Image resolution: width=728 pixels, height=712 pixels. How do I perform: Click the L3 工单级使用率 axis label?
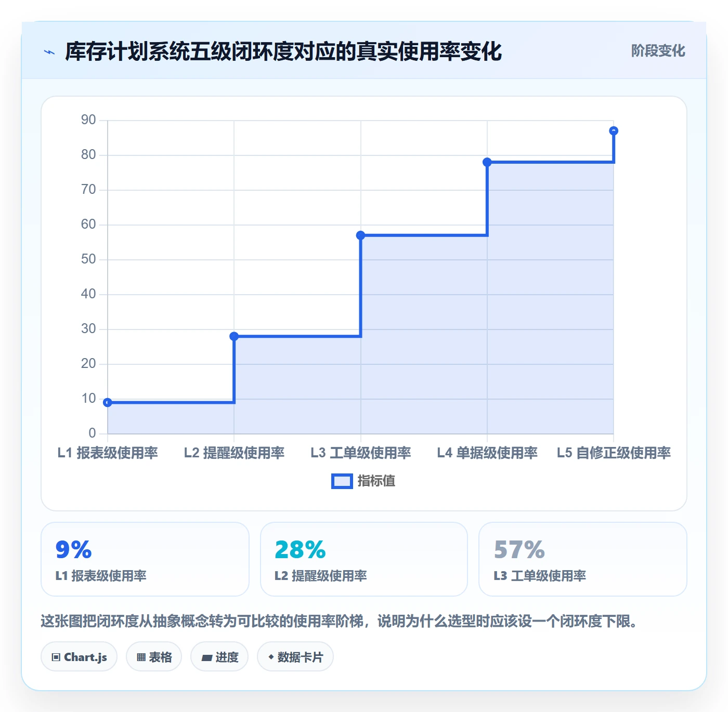360,453
